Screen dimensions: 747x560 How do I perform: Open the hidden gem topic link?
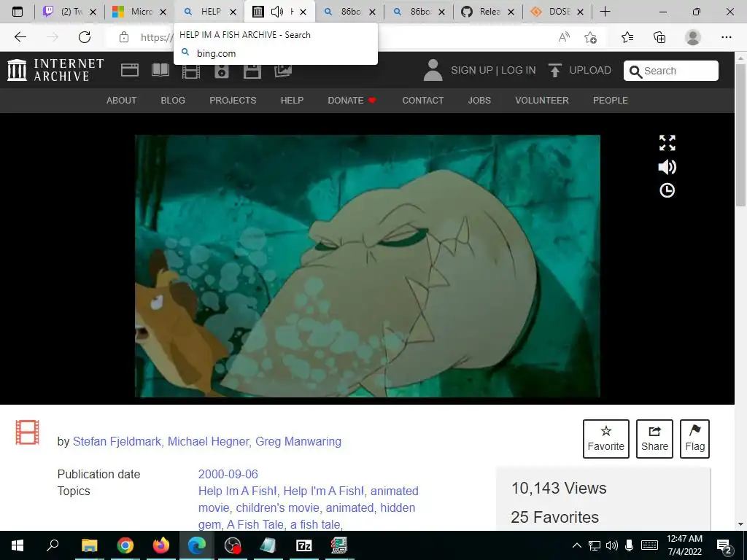point(307,516)
